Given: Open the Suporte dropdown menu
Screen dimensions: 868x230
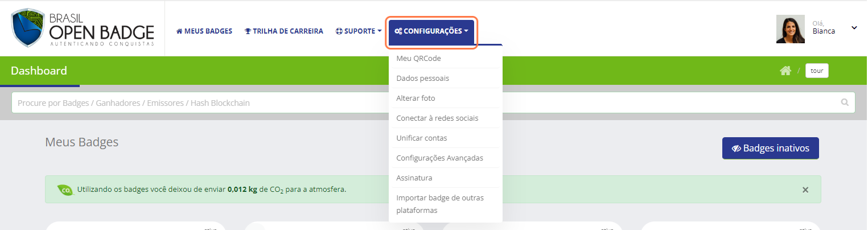Looking at the screenshot, I should coord(359,31).
